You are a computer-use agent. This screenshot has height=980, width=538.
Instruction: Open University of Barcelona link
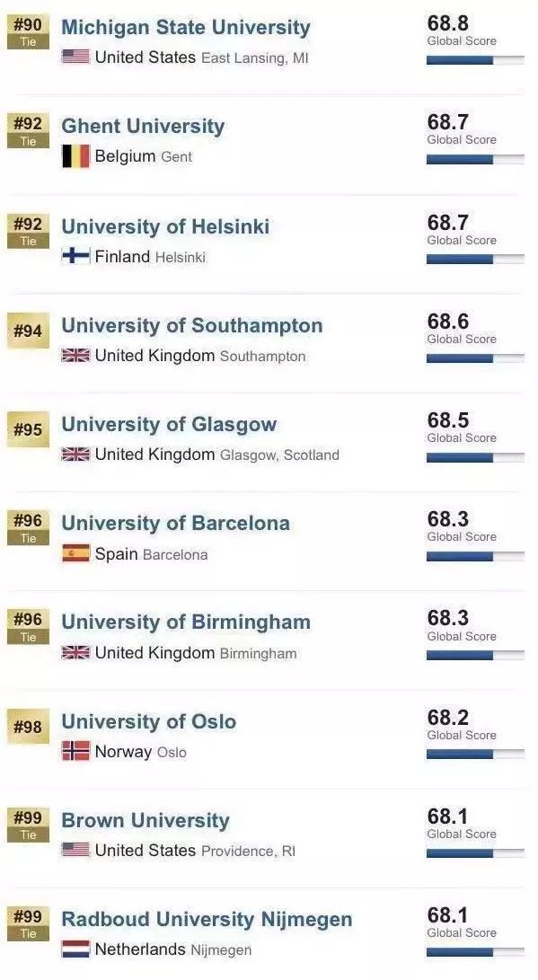pos(175,523)
